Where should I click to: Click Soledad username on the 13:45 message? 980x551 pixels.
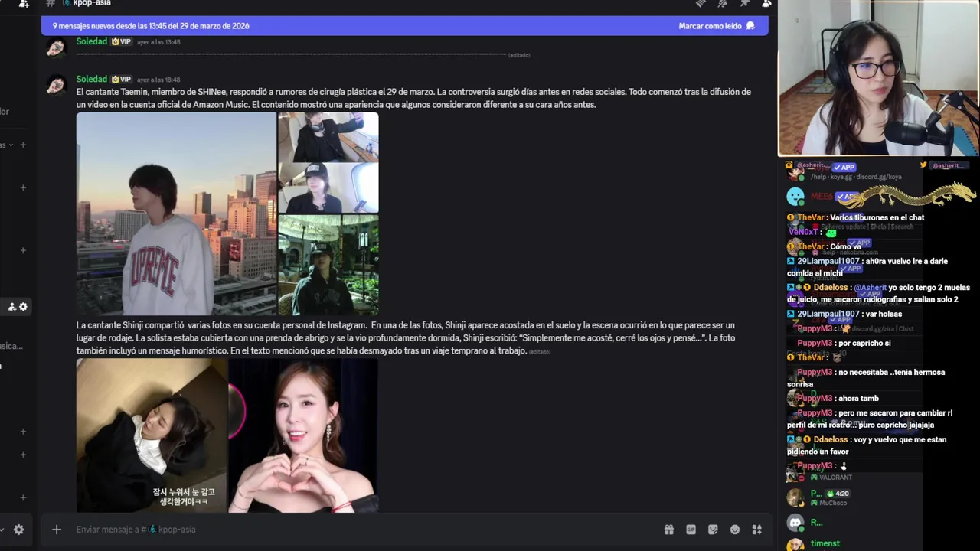91,41
